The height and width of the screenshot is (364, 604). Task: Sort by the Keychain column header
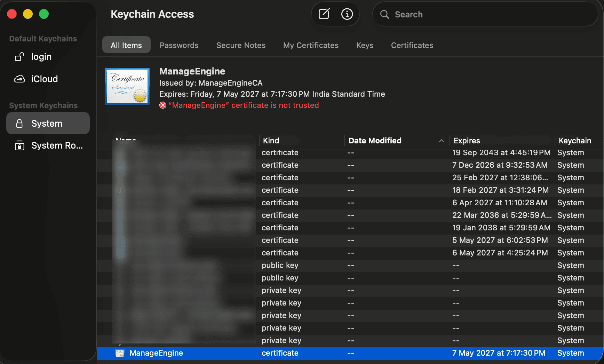click(579, 141)
